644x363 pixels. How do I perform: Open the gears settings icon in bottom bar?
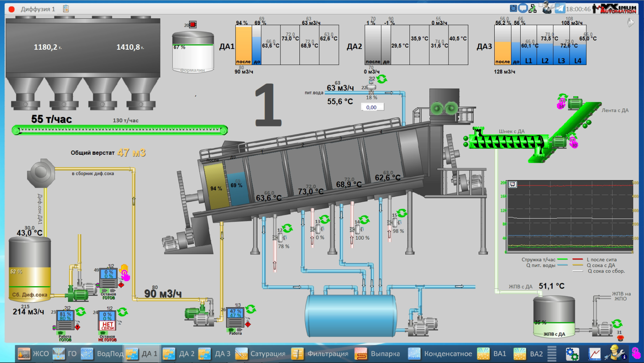coord(572,354)
